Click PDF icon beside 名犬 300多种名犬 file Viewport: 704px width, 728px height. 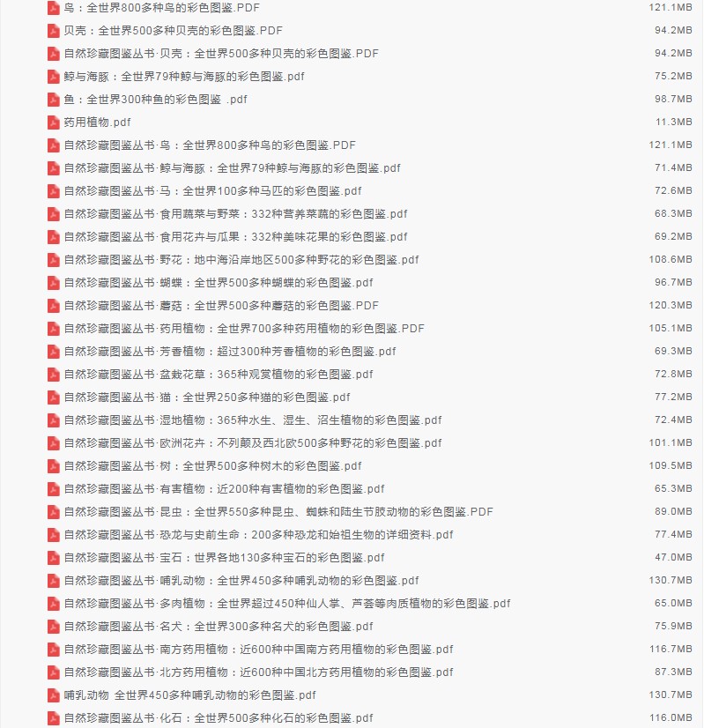click(54, 627)
